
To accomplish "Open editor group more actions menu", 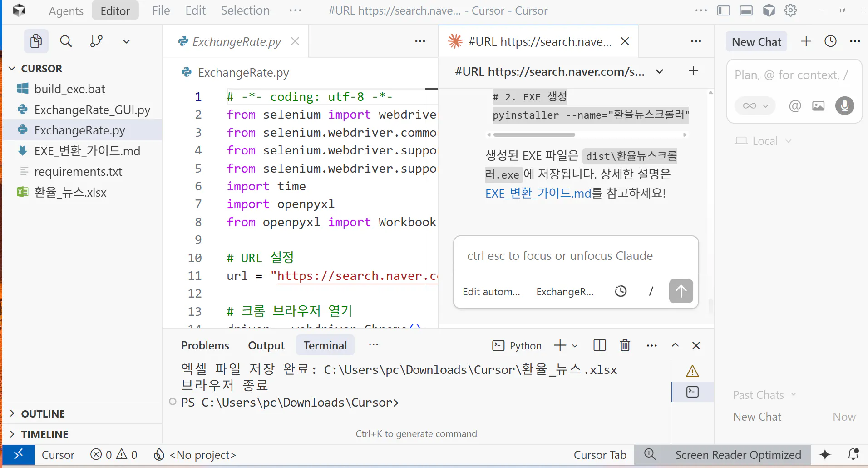I will (x=420, y=41).
